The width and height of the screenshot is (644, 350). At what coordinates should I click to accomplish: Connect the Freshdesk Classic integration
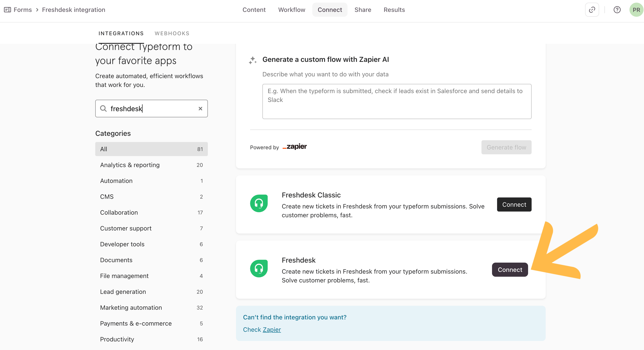click(x=514, y=204)
